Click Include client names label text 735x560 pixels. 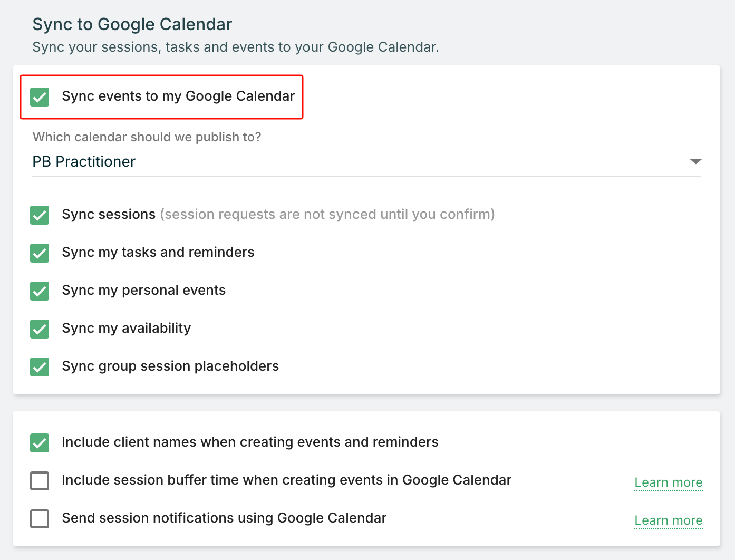[249, 442]
